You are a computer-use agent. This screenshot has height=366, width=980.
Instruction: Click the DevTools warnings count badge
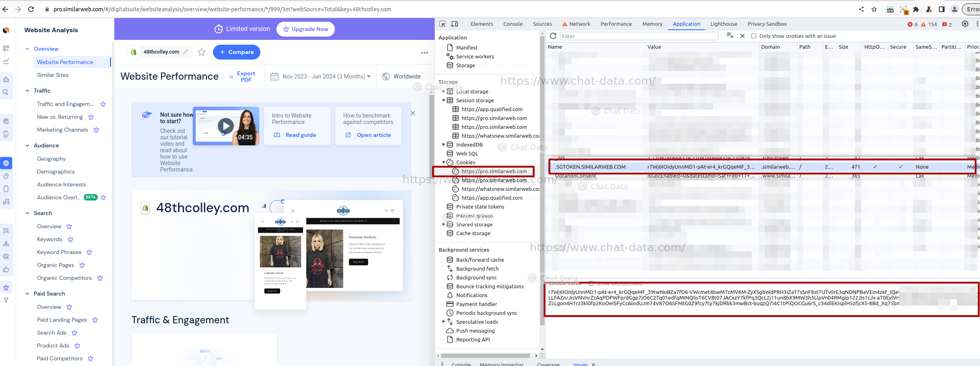point(929,24)
